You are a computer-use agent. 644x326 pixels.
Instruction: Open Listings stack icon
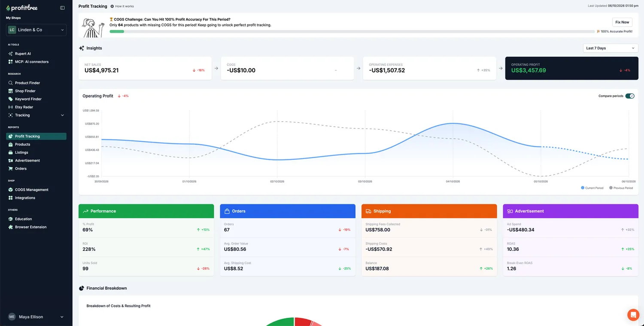tap(11, 152)
